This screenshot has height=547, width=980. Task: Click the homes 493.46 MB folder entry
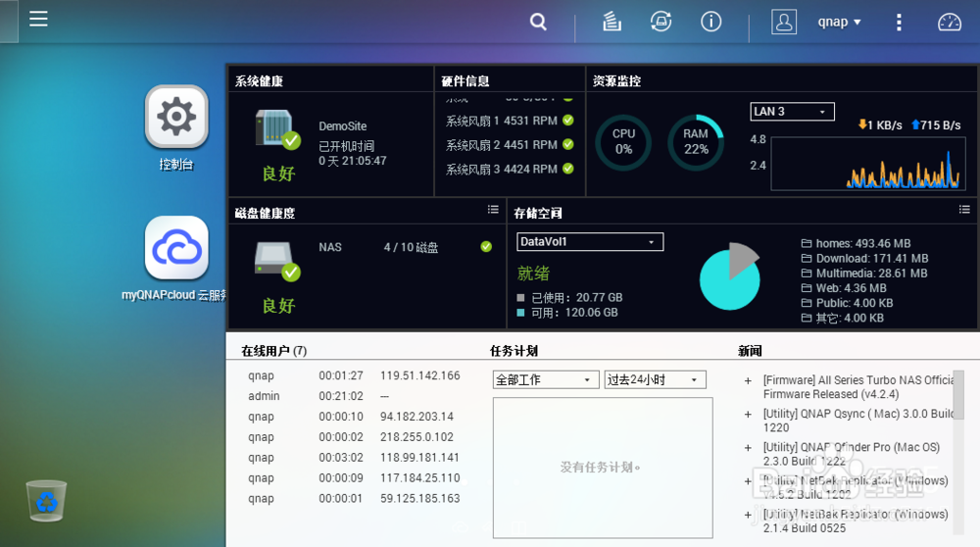click(x=856, y=243)
